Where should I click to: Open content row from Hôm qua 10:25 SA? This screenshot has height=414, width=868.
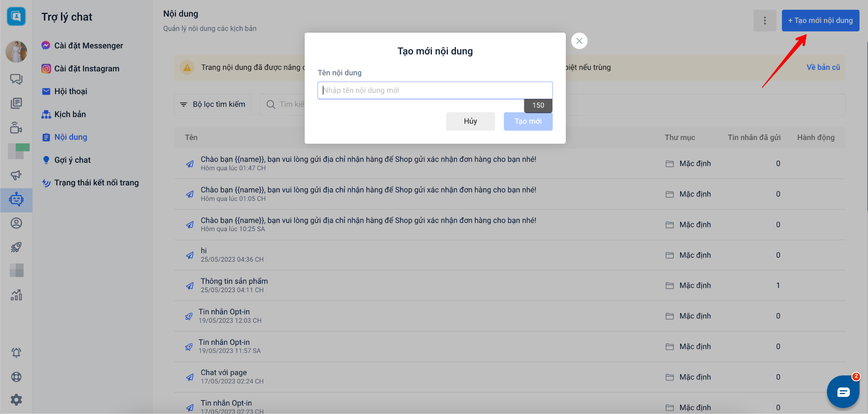coord(509,224)
